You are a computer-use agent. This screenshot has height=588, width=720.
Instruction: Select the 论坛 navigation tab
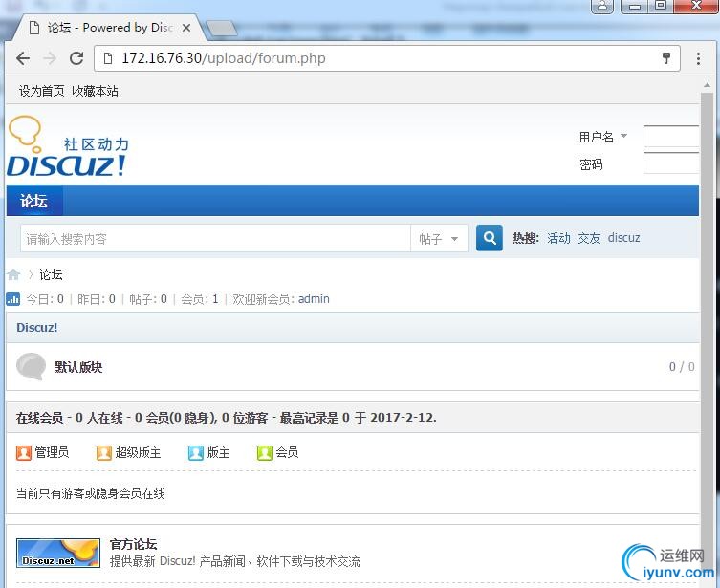pyautogui.click(x=34, y=201)
